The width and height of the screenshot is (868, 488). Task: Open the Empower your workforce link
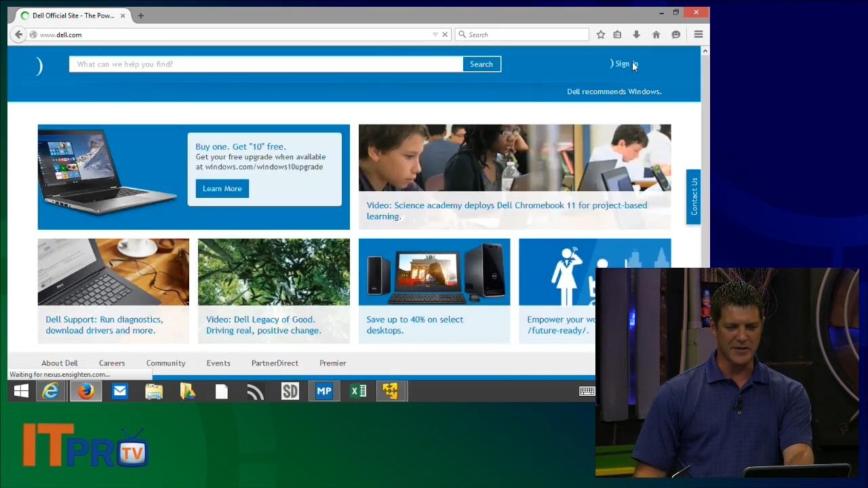coord(561,325)
